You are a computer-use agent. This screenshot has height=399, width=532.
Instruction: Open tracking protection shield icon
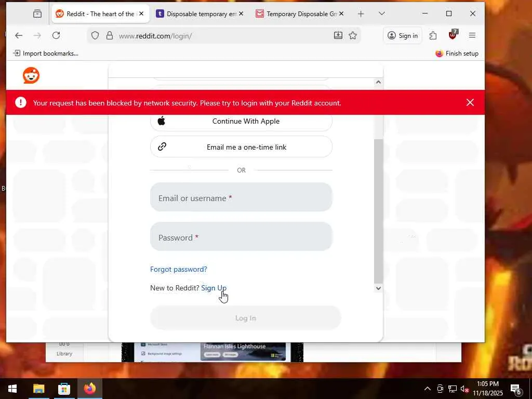pos(95,36)
